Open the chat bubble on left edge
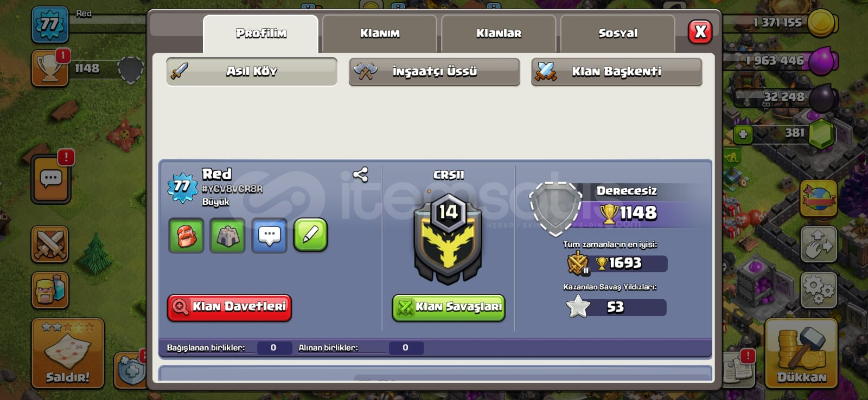The height and width of the screenshot is (400, 868). click(x=51, y=179)
